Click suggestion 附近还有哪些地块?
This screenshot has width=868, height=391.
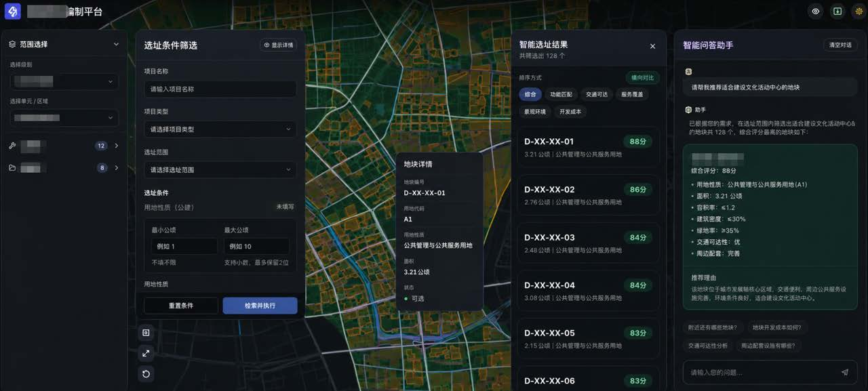coord(712,327)
